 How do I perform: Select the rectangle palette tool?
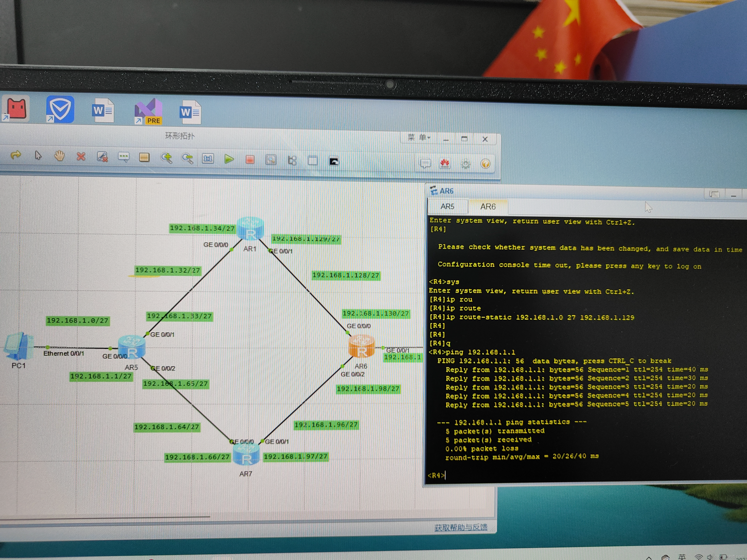[144, 158]
